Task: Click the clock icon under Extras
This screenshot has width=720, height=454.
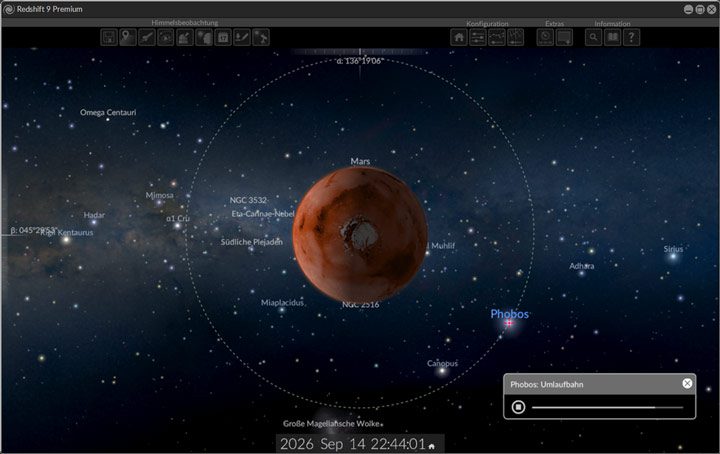Action: (545, 37)
